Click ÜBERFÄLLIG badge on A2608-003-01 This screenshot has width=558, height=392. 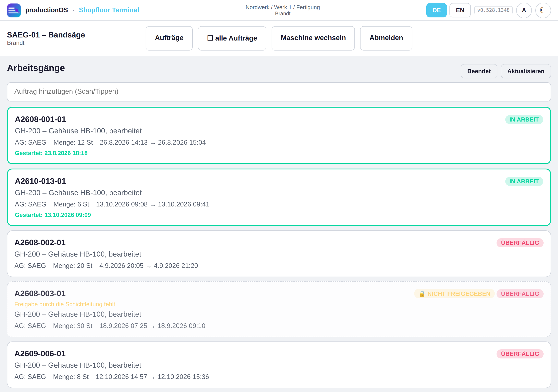tap(520, 294)
